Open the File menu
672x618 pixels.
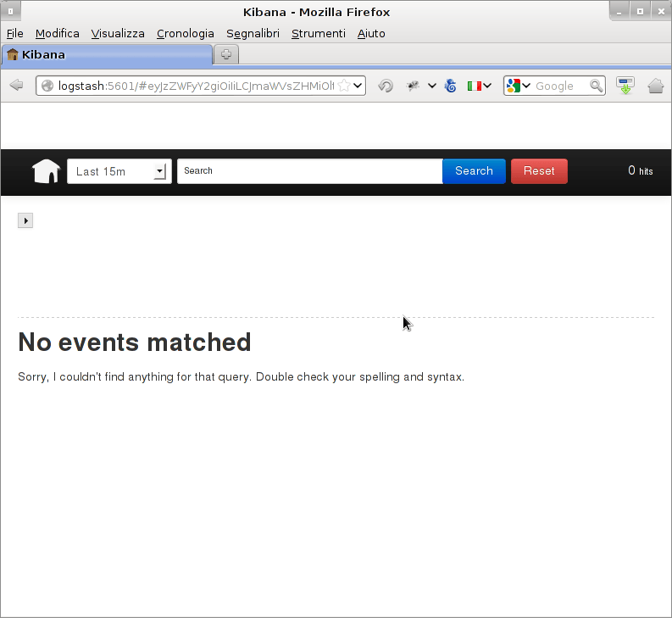point(15,33)
